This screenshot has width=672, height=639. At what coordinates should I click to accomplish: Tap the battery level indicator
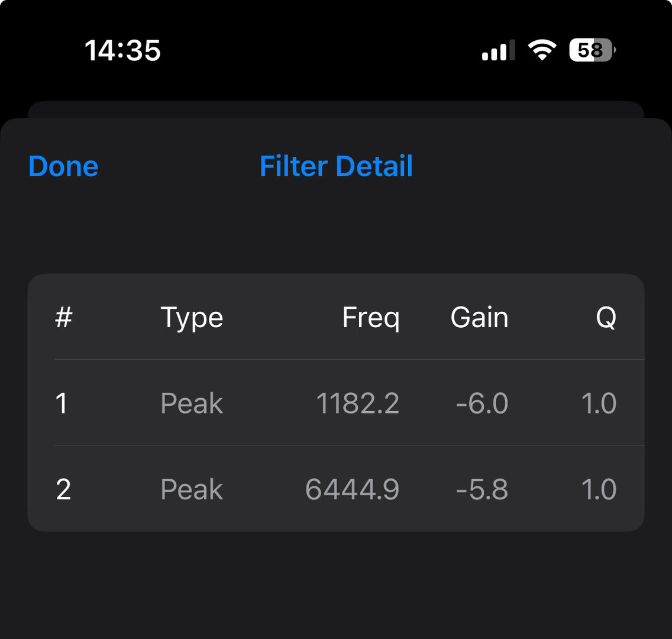click(x=592, y=50)
